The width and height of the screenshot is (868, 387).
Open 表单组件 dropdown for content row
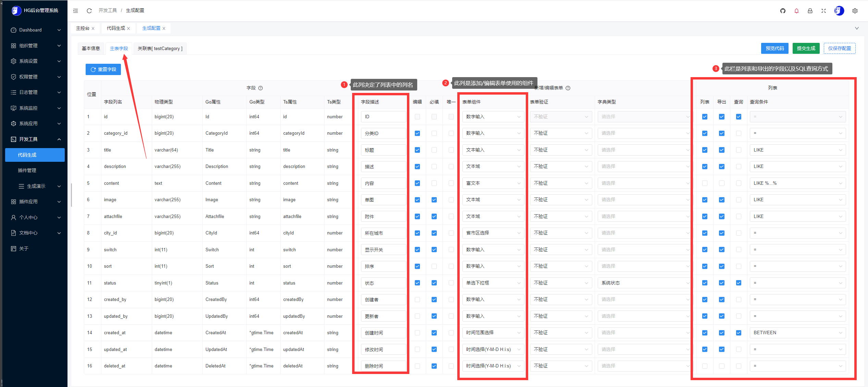click(493, 183)
